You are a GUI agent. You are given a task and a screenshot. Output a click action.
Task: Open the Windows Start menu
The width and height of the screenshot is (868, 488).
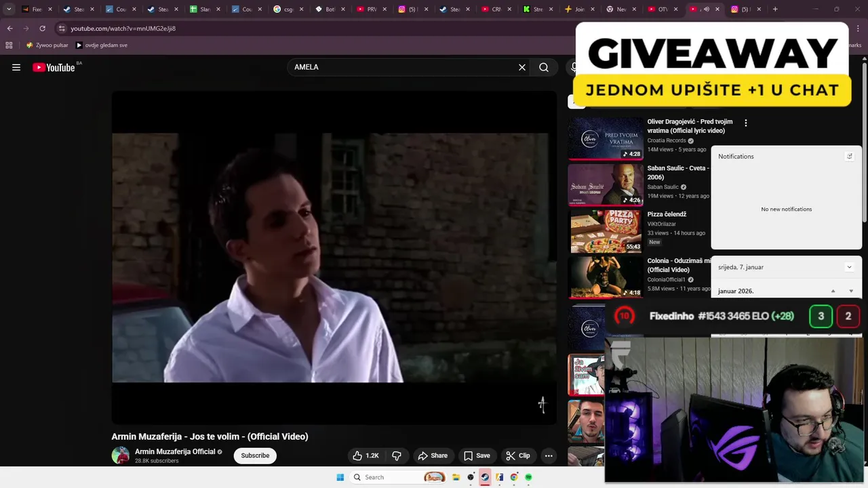340,477
